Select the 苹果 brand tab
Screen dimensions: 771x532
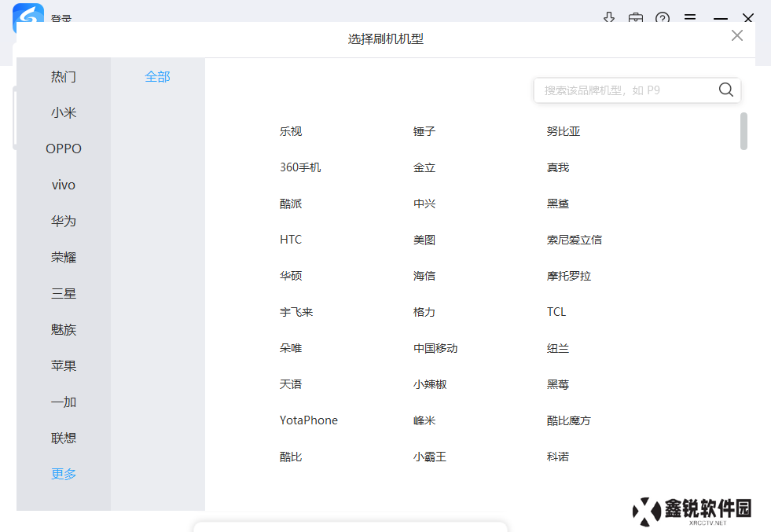pyautogui.click(x=64, y=366)
